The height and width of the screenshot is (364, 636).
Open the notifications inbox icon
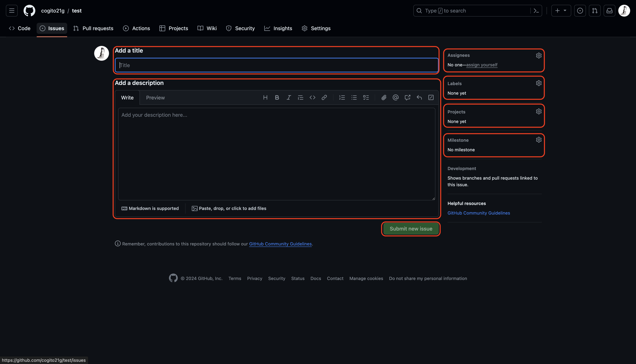[x=609, y=11]
